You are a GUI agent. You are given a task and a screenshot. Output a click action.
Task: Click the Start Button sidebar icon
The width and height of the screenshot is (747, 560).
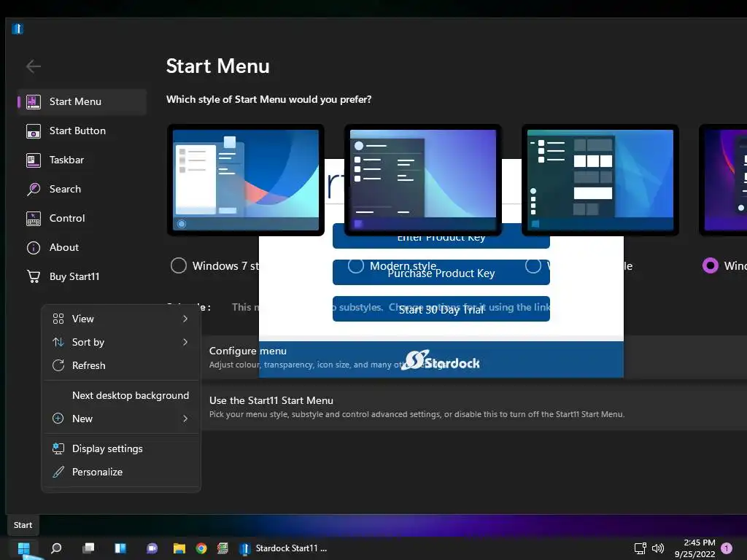pyautogui.click(x=34, y=131)
